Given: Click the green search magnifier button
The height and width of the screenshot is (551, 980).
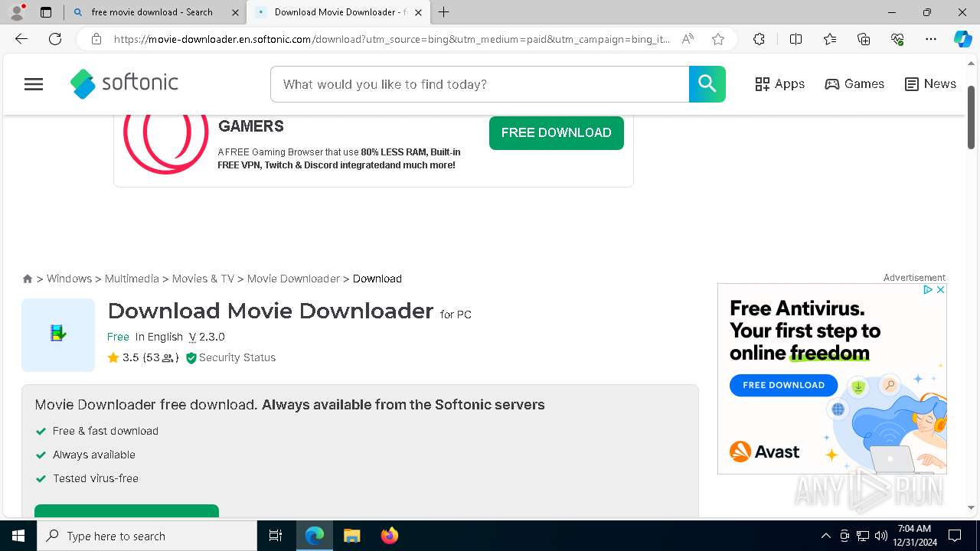Looking at the screenshot, I should 707,84.
